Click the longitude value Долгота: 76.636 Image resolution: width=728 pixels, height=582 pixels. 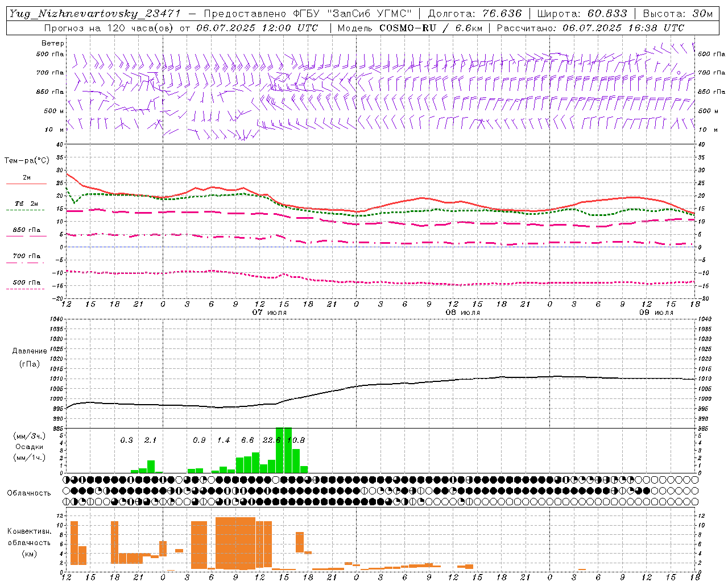[475, 14]
